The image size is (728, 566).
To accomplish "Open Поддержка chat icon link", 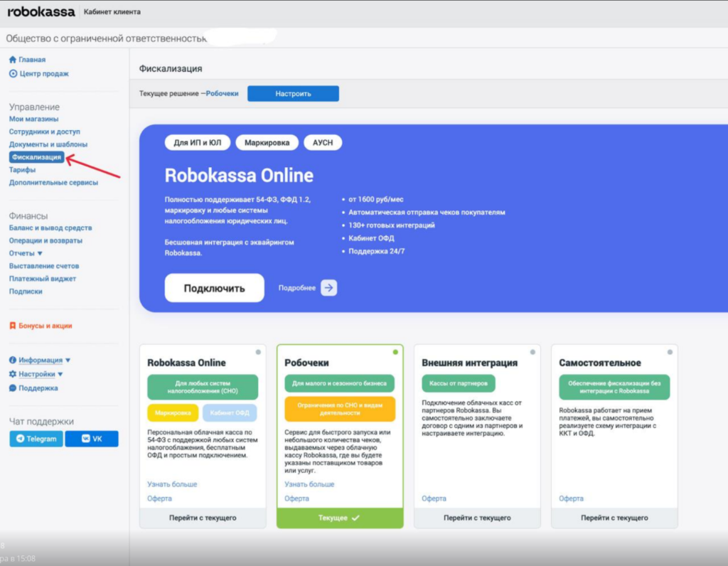I will pyautogui.click(x=13, y=388).
